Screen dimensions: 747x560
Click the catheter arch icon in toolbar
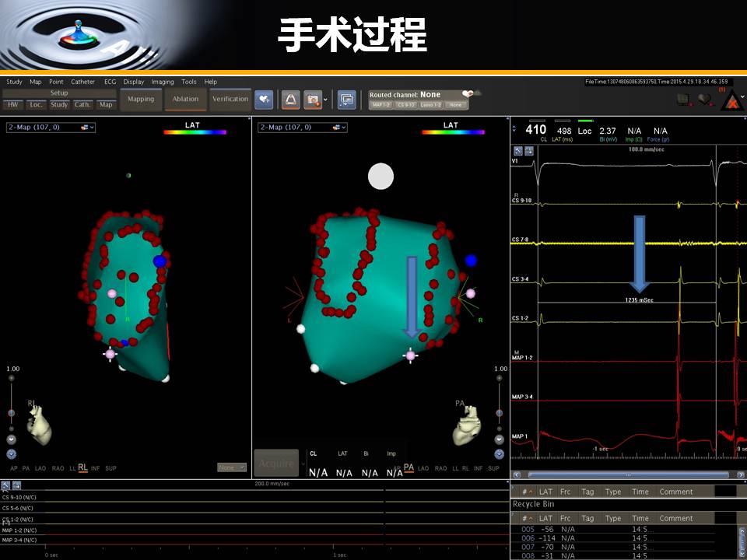291,100
